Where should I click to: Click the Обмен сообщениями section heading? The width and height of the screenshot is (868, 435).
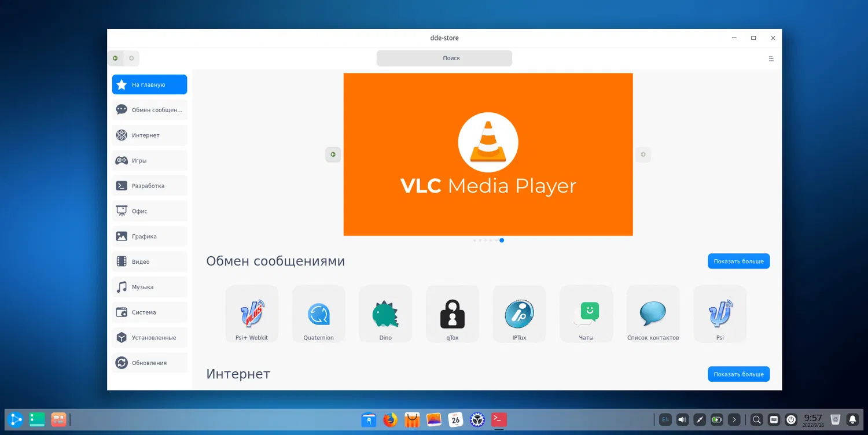(275, 261)
